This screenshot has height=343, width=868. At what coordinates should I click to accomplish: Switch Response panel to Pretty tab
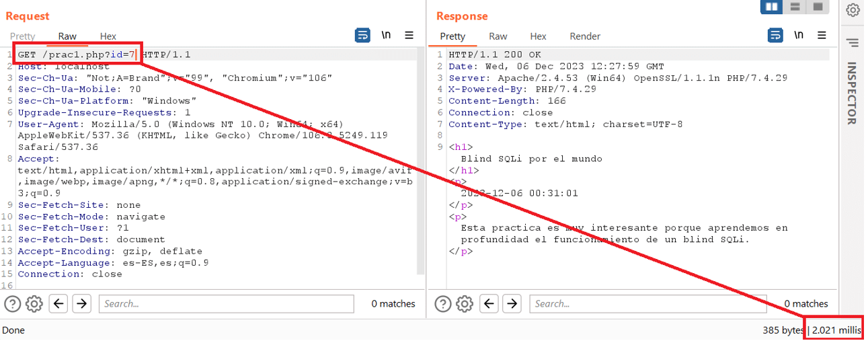tap(452, 36)
